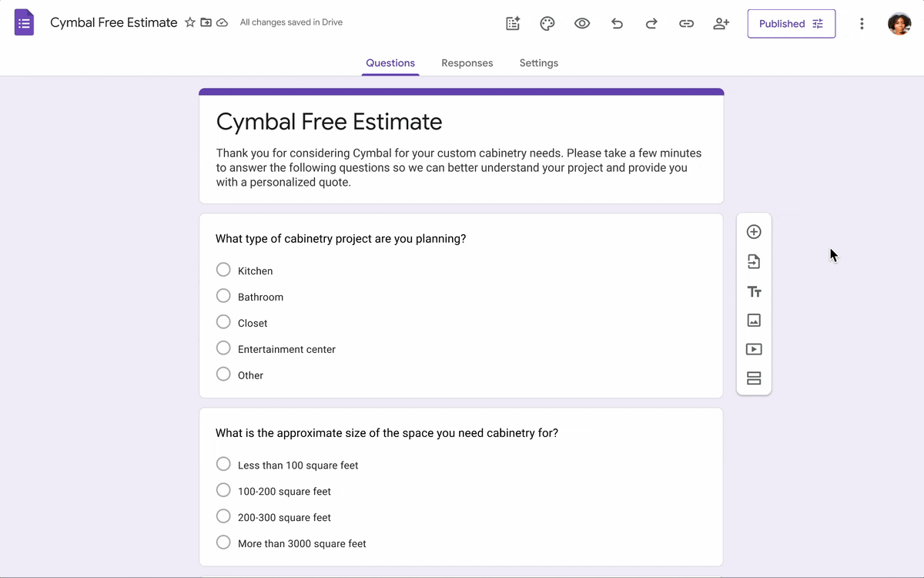
Task: Share the form with collaborators
Action: point(721,23)
